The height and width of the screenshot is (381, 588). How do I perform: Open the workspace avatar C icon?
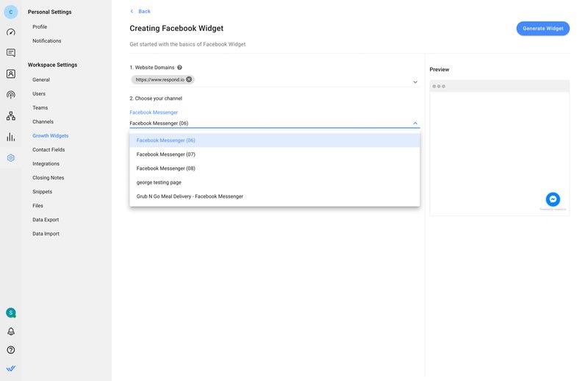point(11,12)
